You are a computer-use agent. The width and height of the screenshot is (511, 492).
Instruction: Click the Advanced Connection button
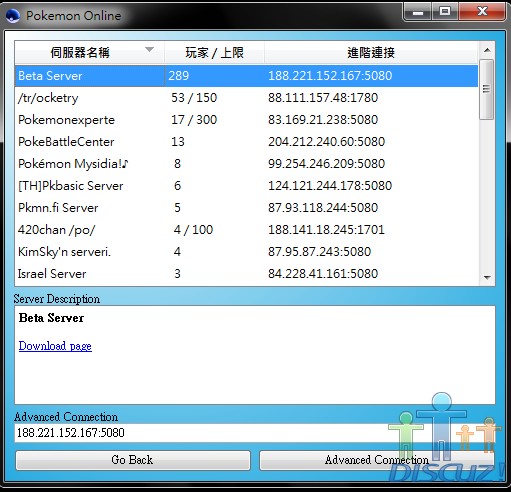tap(377, 460)
